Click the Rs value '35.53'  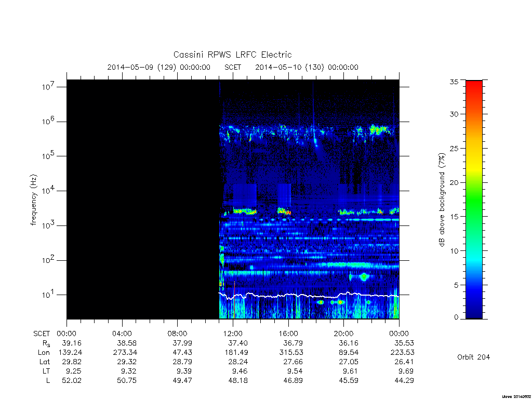404,343
